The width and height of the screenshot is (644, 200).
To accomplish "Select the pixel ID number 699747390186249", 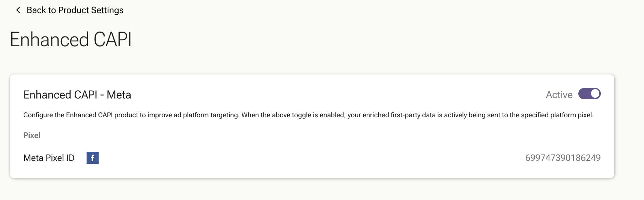I will click(563, 158).
